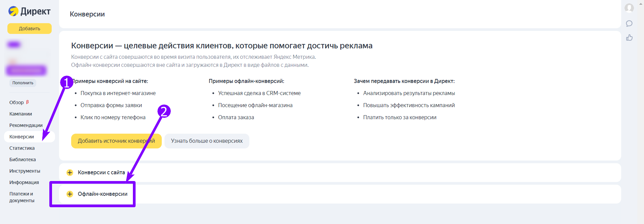644x224 pixels.
Task: Select Статистика in the sidebar
Action: [x=22, y=148]
